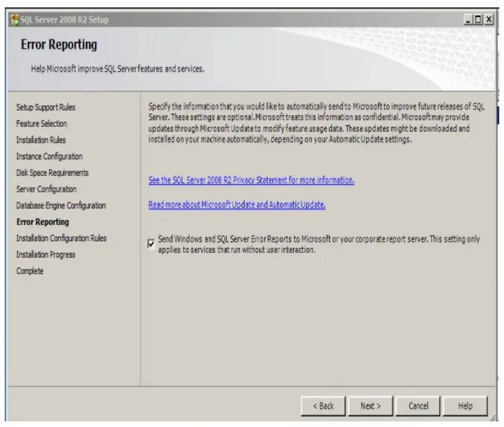Viewport: 504px width, 427px height.
Task: Click the SQL Server Setup title bar icon
Action: 15,20
